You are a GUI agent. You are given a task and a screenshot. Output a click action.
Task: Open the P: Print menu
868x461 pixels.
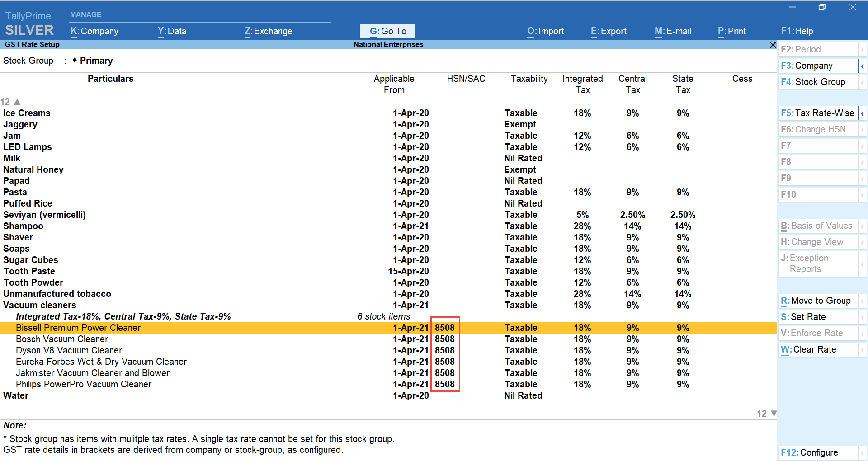[732, 31]
